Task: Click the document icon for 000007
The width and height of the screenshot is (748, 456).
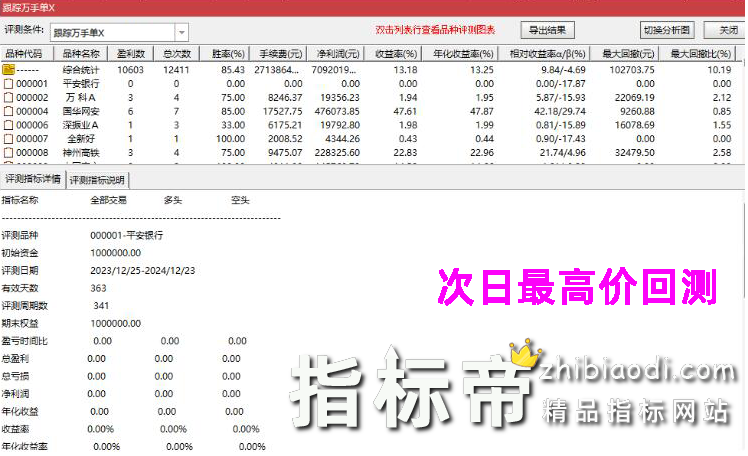Action: (x=8, y=139)
